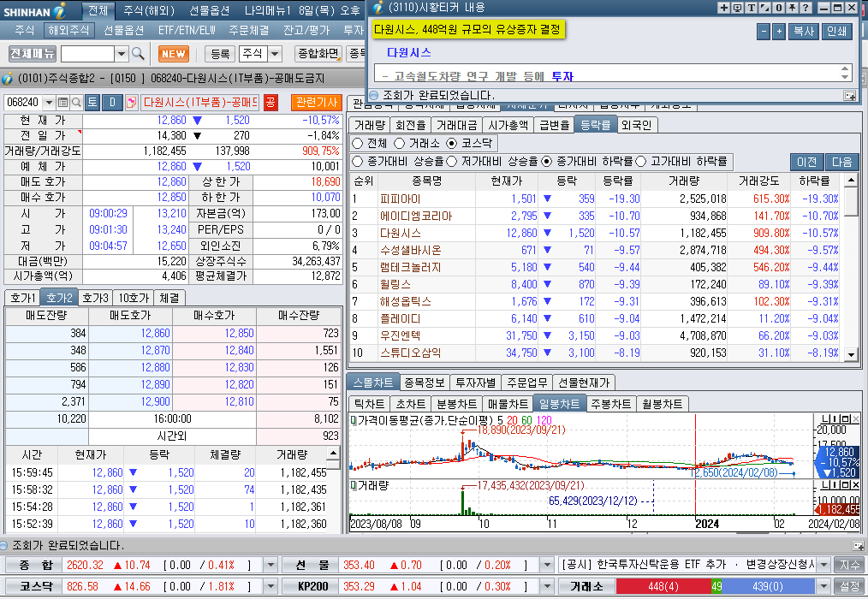Click the L icon on price chart panel

(x=826, y=419)
